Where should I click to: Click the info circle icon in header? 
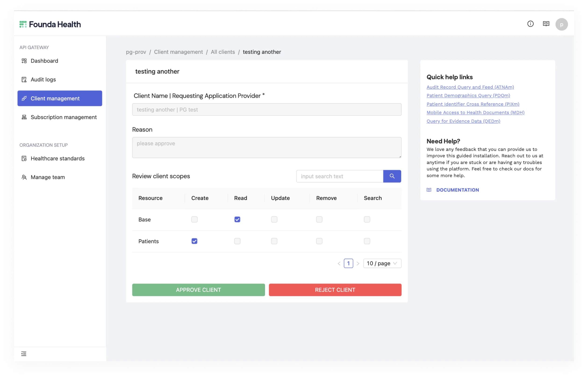tap(530, 24)
